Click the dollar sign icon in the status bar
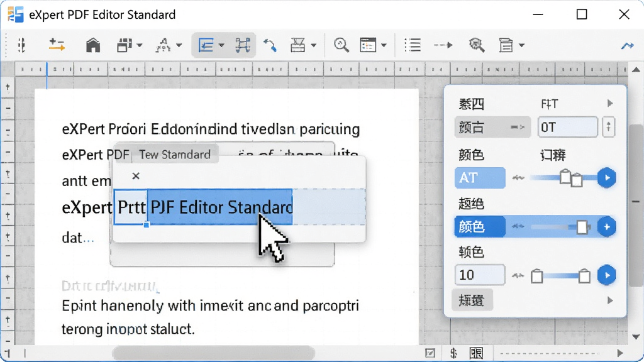The height and width of the screenshot is (362, 644). (453, 353)
